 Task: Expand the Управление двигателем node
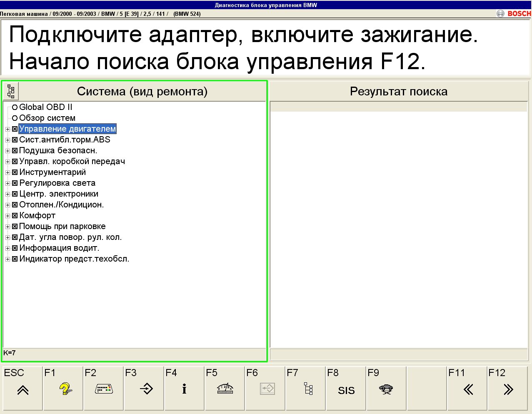7,129
